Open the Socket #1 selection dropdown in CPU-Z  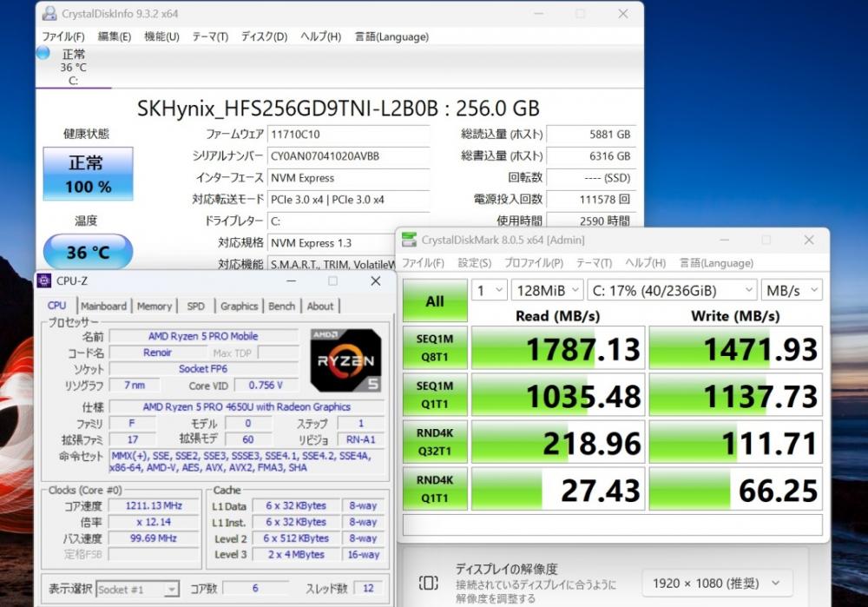(137, 590)
